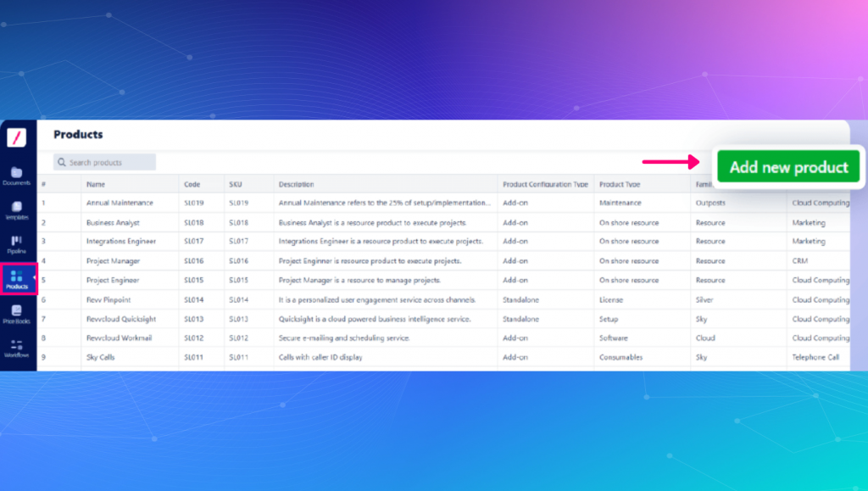Sort by the Name column header
The image size is (868, 491).
[96, 184]
